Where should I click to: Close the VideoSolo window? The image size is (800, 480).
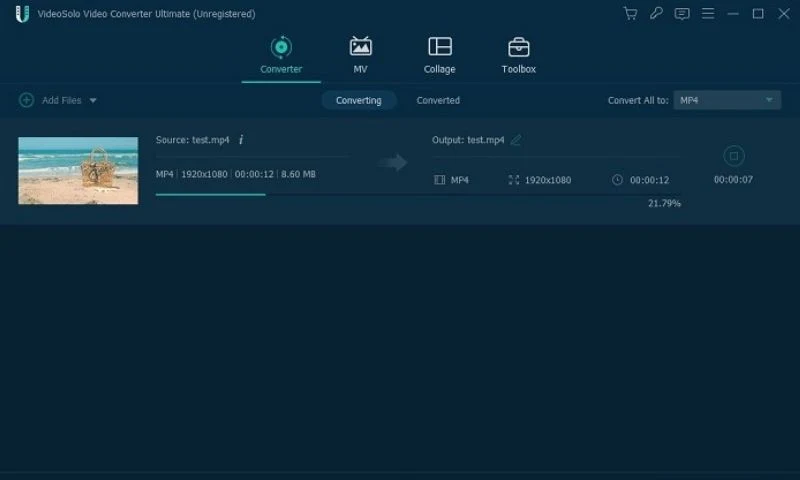(784, 14)
